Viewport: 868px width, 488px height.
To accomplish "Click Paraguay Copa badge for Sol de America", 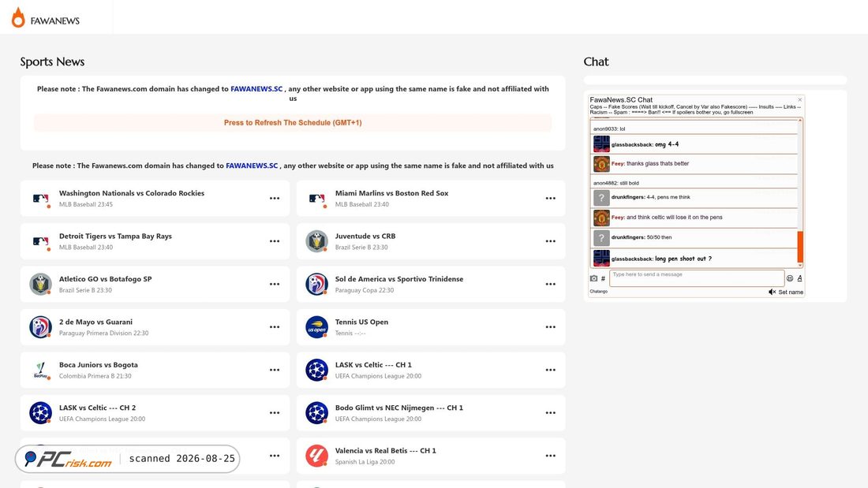I will click(316, 284).
